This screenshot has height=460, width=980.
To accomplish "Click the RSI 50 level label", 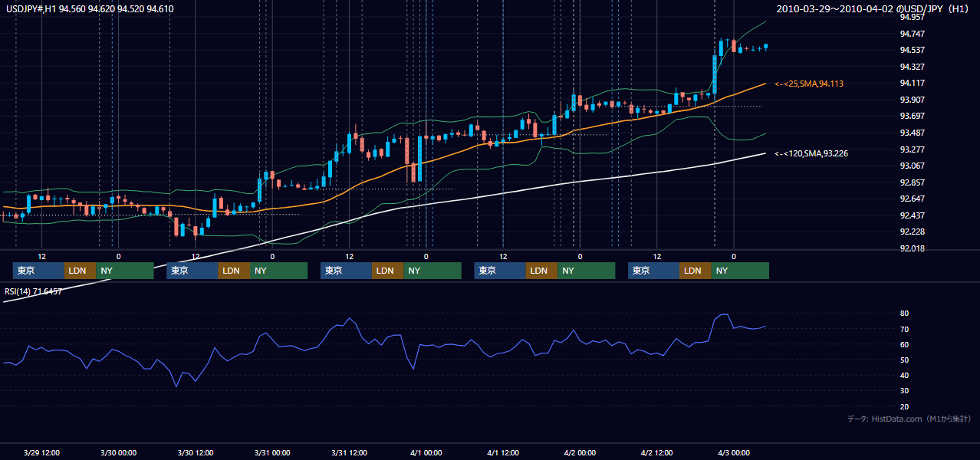I will (904, 360).
